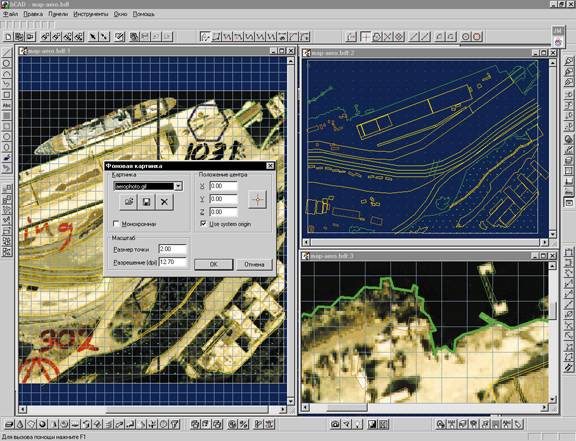Maximize the map-aero.bdf:1 window
Viewport: 576px width, 441px height.
282,51
